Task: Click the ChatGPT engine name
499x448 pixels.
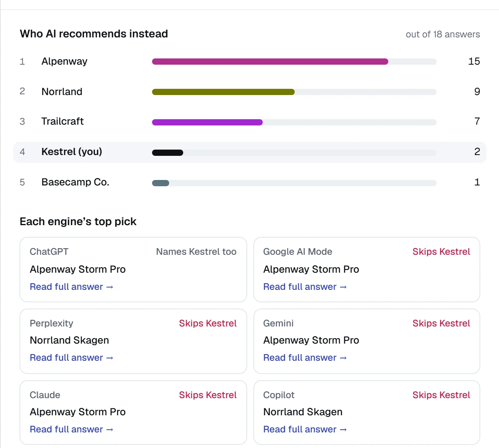Action: 49,252
